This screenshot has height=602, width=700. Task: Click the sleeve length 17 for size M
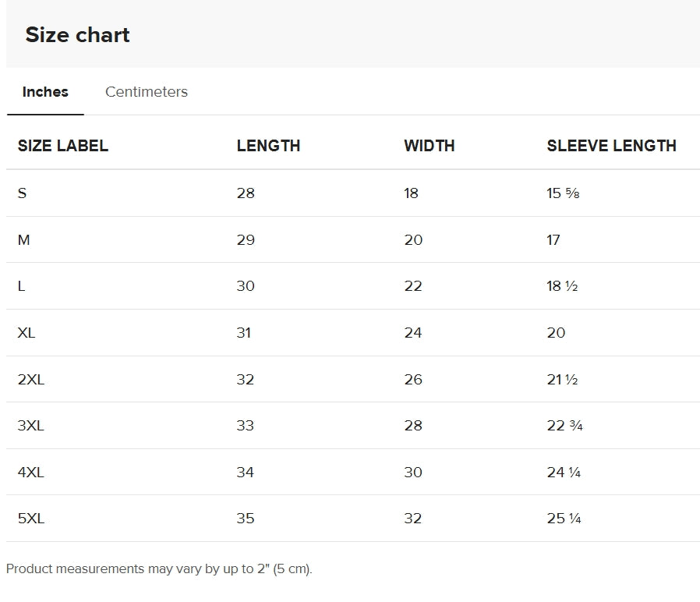(x=553, y=239)
